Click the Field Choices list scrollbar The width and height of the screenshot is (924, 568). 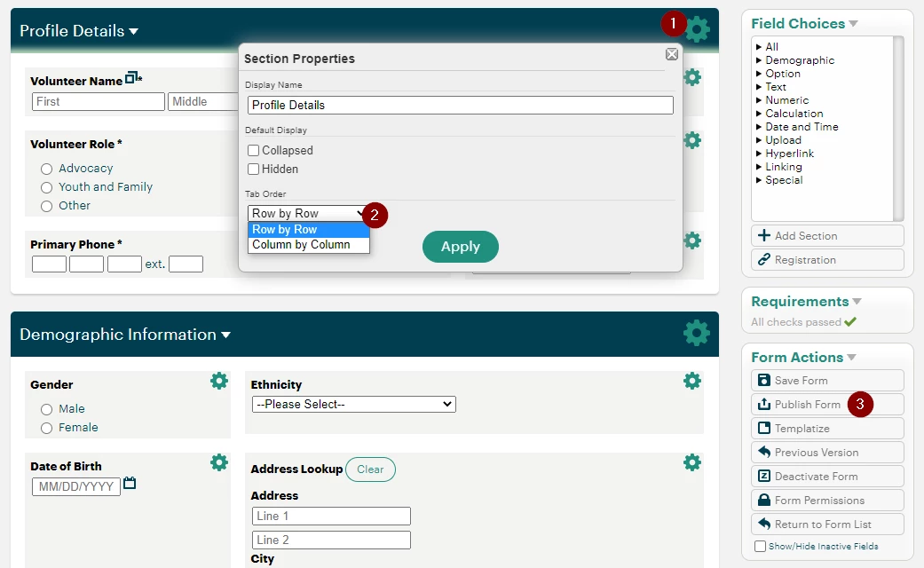898,129
